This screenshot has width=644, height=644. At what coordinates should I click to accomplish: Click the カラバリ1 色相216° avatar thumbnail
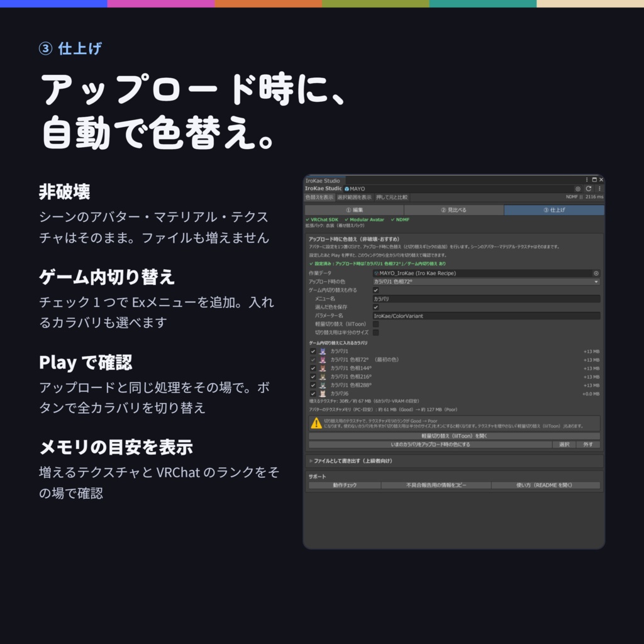coord(323,377)
